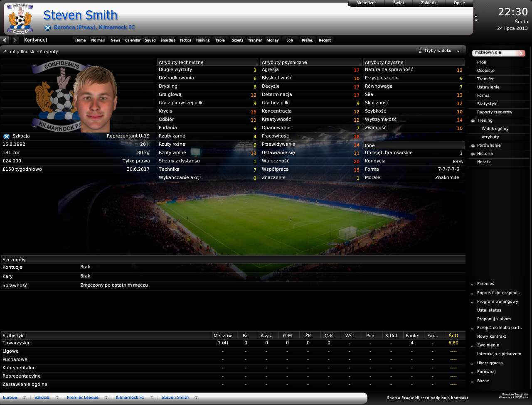Click the search field containing mckeown ala
This screenshot has width=532, height=405.
pyautogui.click(x=495, y=53)
